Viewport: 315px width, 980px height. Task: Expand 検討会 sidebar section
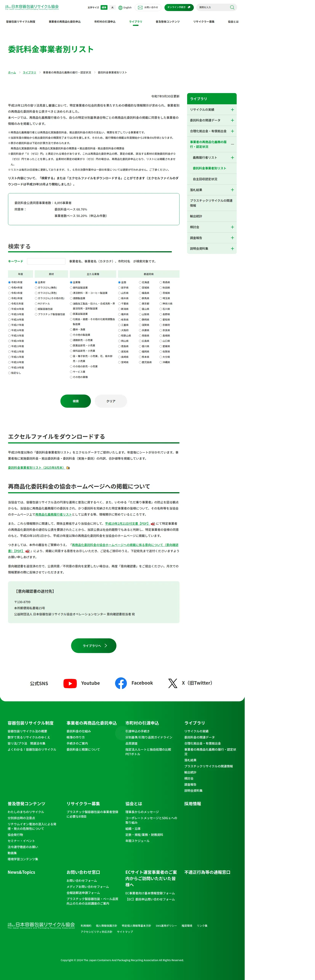[232, 227]
